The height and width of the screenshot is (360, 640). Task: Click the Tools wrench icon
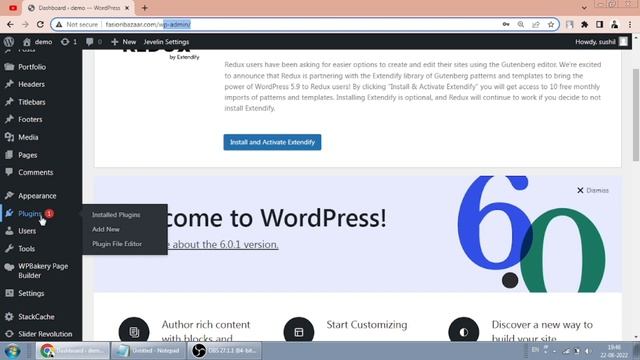9,248
